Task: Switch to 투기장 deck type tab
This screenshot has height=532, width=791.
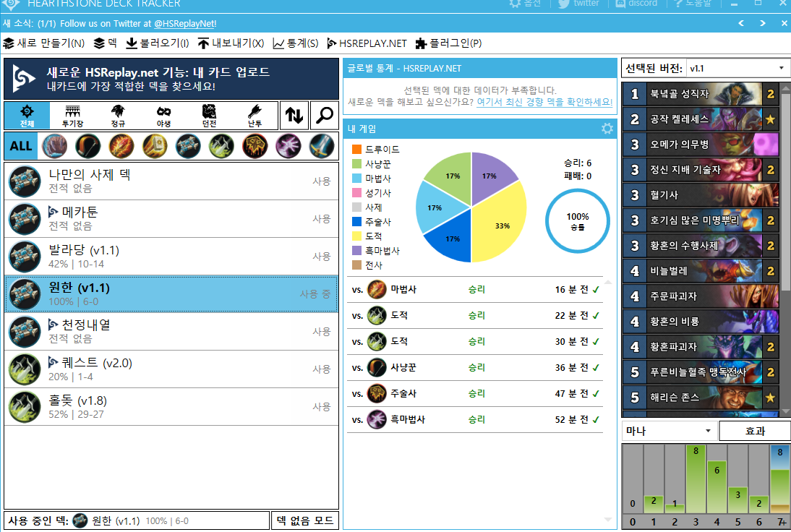Action: tap(72, 116)
